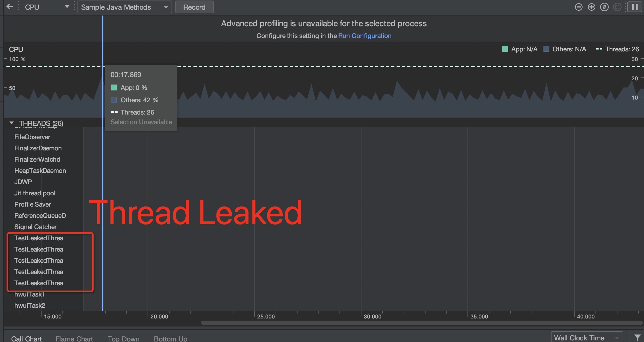This screenshot has height=342, width=644.
Task: Reset zoom to fit timeline
Action: (604, 7)
